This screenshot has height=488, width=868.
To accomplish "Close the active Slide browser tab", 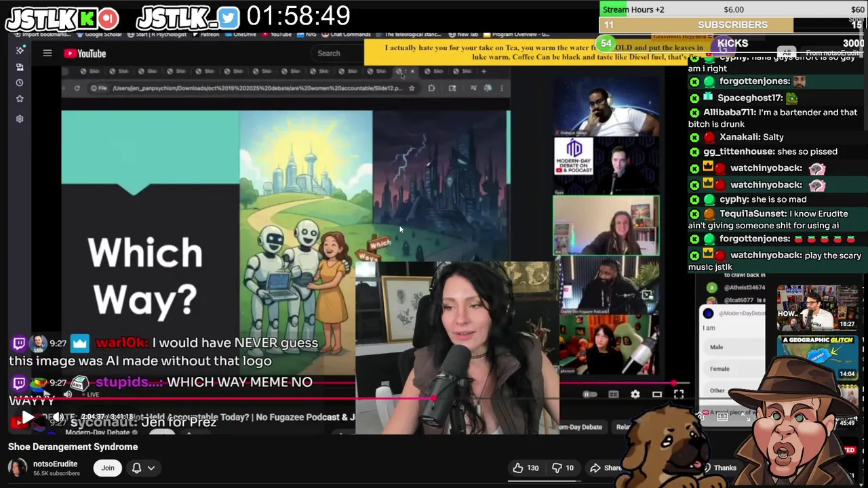I will point(412,71).
